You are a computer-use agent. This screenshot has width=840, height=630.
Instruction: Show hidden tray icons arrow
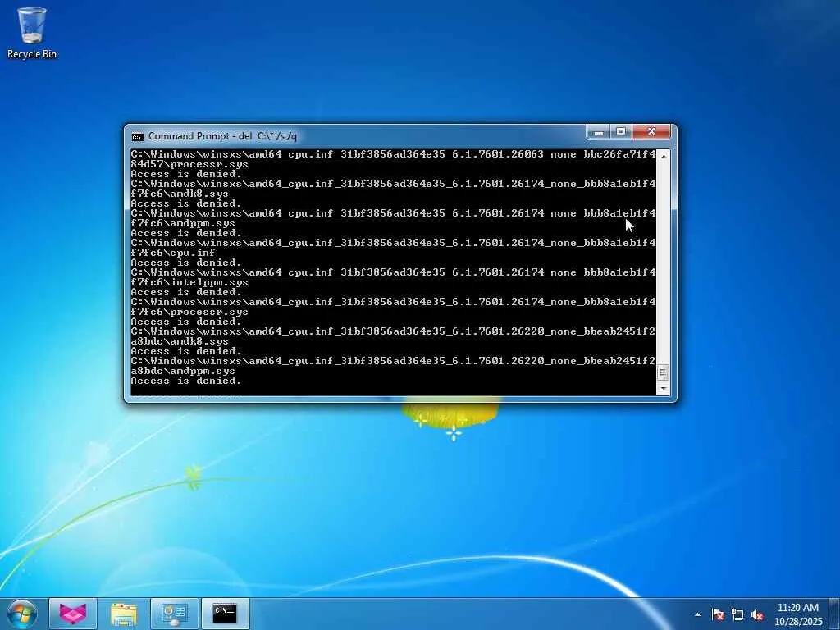697,614
